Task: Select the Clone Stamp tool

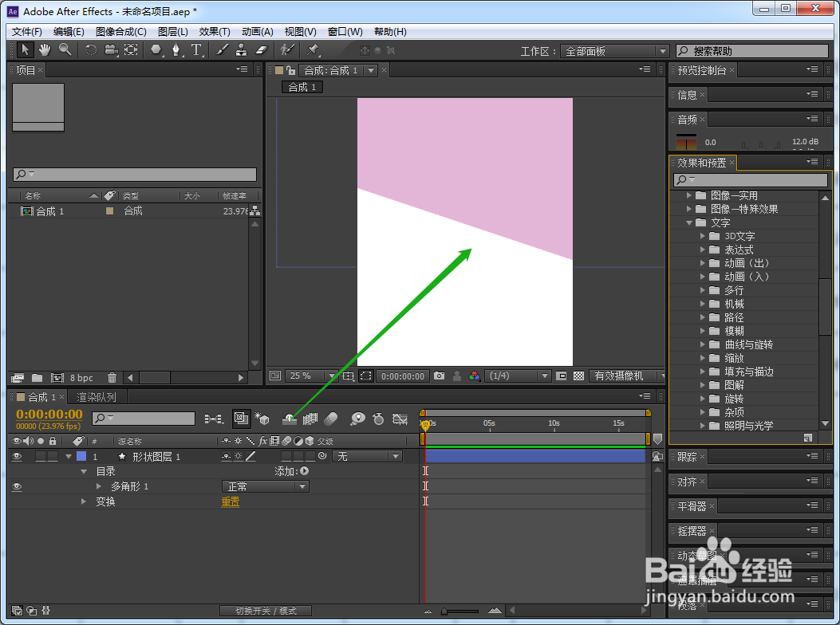Action: pyautogui.click(x=242, y=50)
